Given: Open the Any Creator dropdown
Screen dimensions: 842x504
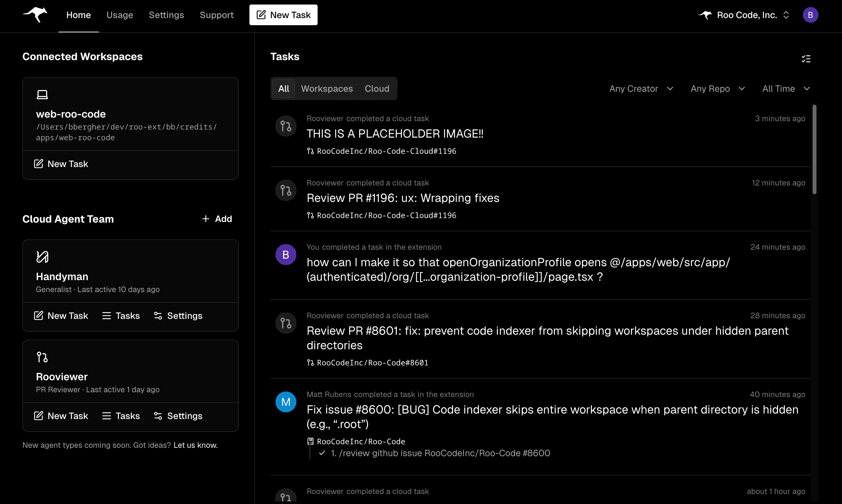Looking at the screenshot, I should 641,88.
